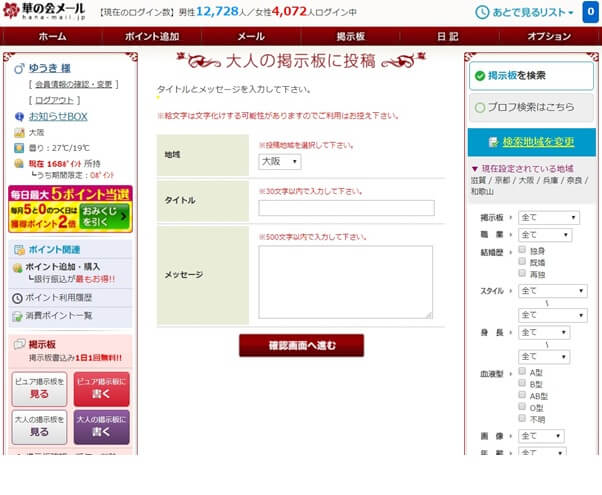Check the A型 blood type box

click(x=522, y=371)
